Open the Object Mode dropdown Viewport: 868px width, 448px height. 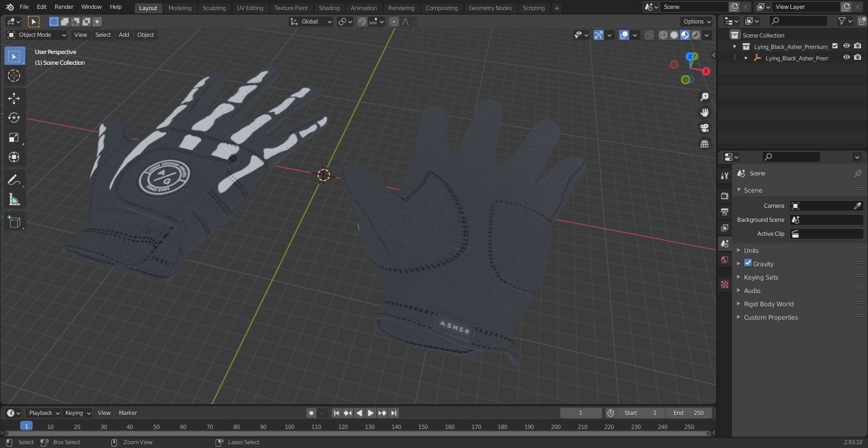tap(37, 35)
